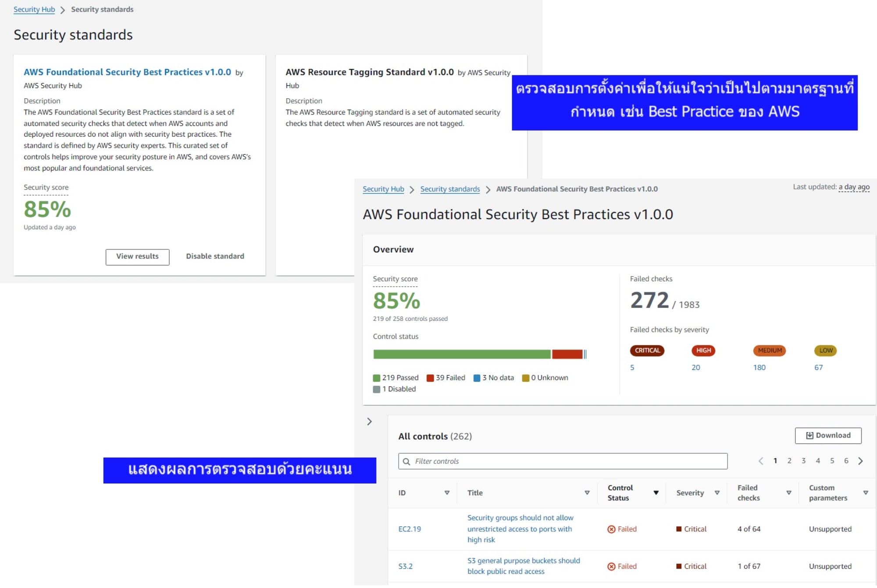Viewport: 877px width, 588px height.
Task: Click the Failed status icon for S3.2
Action: [611, 567]
